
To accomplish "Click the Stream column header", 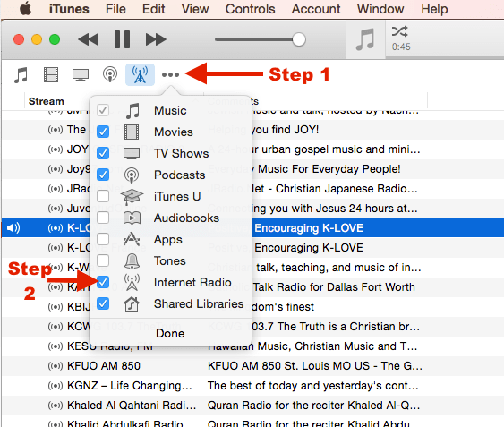I will pyautogui.click(x=47, y=101).
